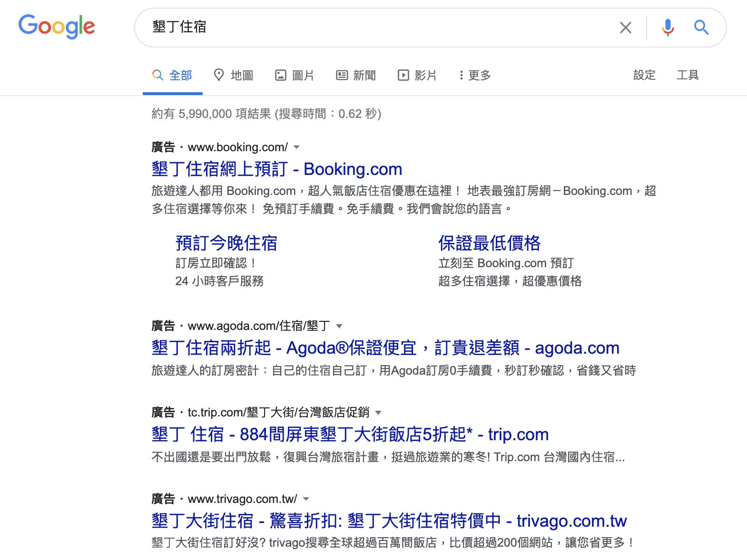Click the 24 小時客戶服務 text
Screen dimensions: 747x560
(219, 281)
